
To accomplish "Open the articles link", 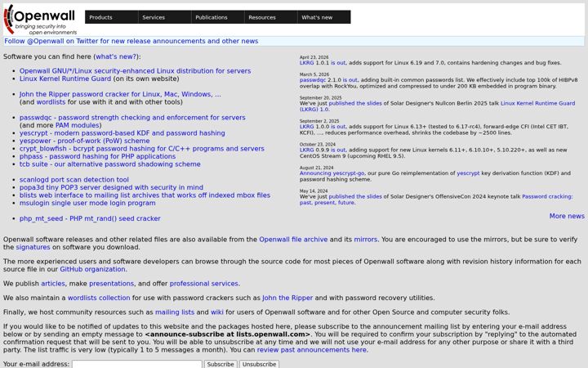I will point(53,284).
